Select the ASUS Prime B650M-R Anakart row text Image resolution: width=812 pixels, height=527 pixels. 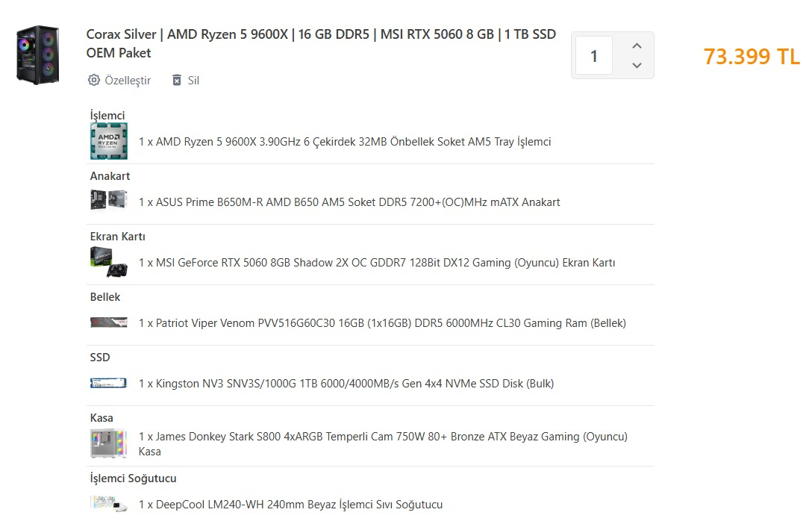[349, 202]
